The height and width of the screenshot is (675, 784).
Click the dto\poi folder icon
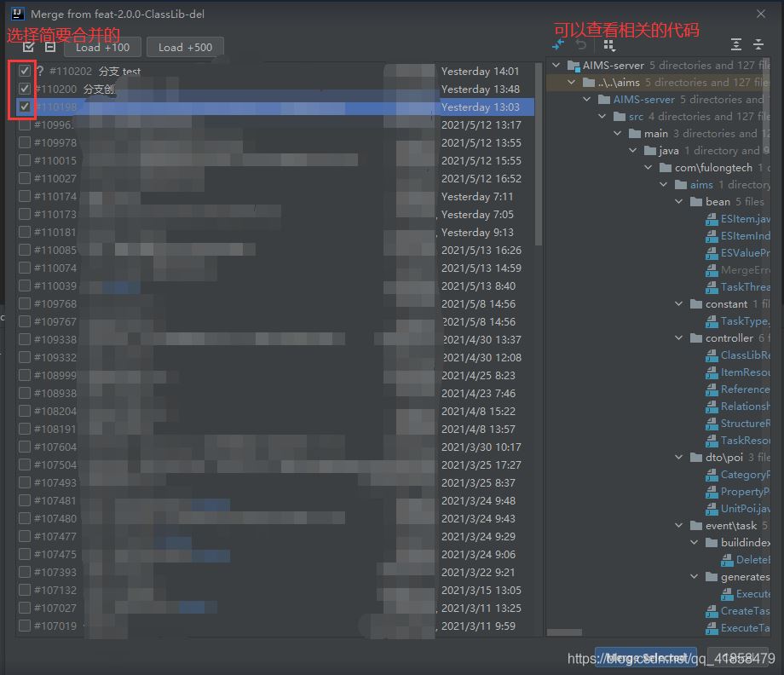(696, 458)
